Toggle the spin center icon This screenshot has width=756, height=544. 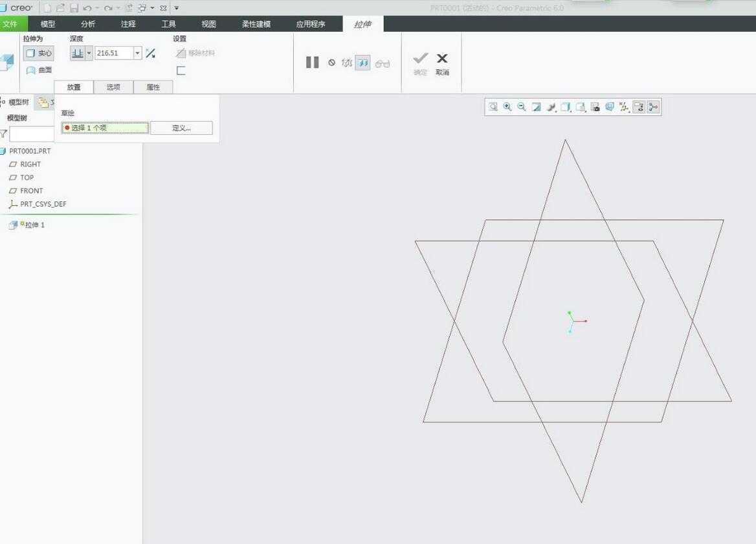click(653, 107)
